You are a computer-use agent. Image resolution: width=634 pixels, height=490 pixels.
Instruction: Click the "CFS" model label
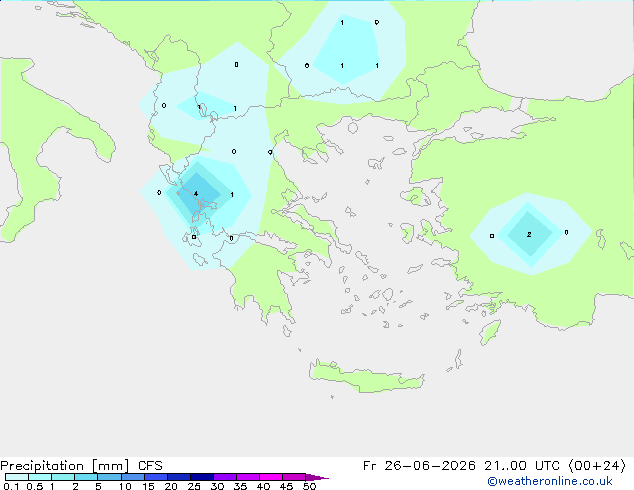tap(150, 466)
